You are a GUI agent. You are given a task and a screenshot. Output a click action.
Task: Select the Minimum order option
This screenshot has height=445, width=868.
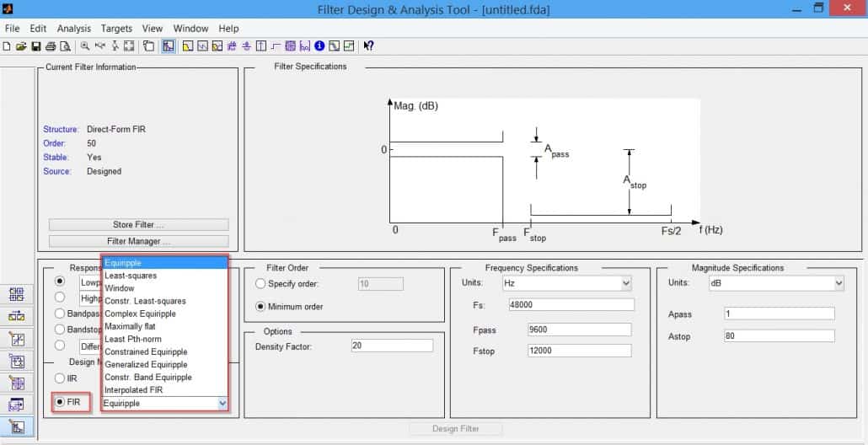pyautogui.click(x=260, y=307)
